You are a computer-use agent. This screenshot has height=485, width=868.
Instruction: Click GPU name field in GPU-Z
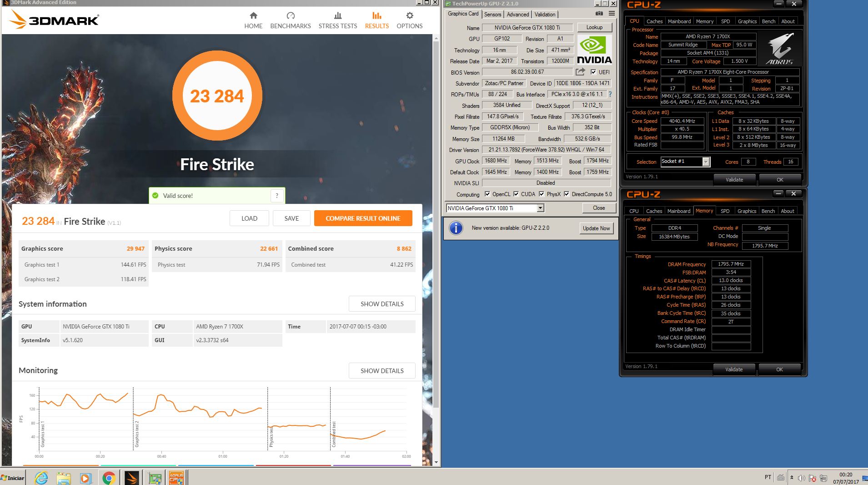pos(527,28)
